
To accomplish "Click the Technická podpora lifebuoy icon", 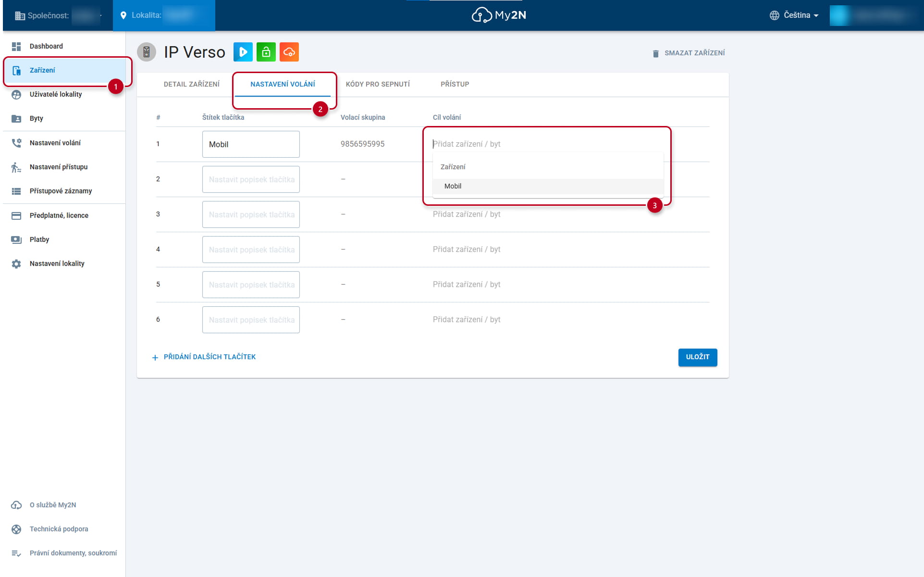I will tap(16, 529).
